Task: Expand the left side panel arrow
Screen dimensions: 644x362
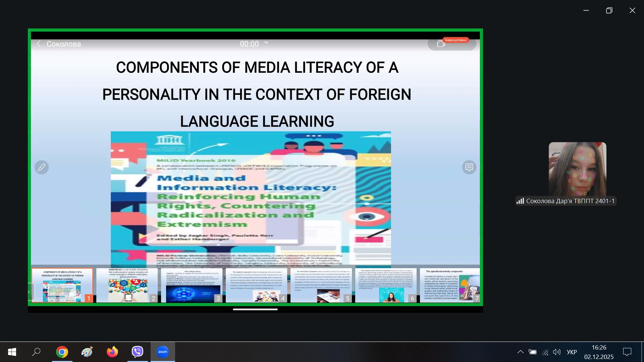Action: pos(29,292)
